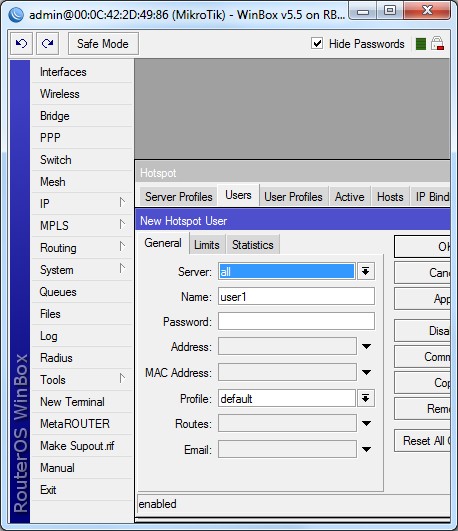This screenshot has height=531, width=458.
Task: Switch to the Server Profiles tab
Action: 179,196
